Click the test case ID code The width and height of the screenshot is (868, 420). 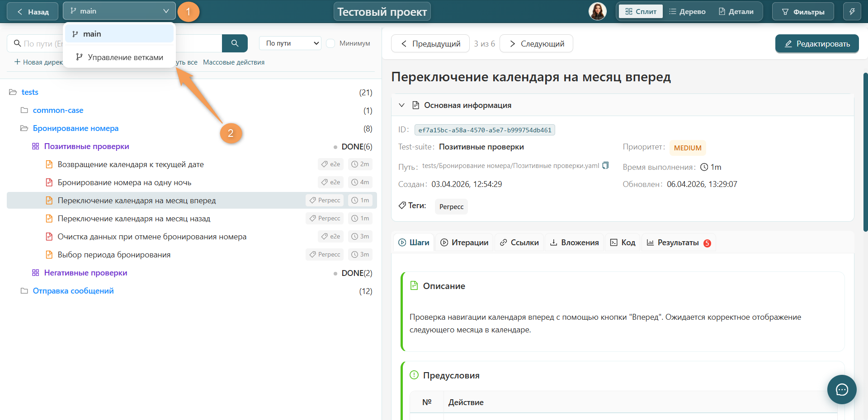coord(485,130)
